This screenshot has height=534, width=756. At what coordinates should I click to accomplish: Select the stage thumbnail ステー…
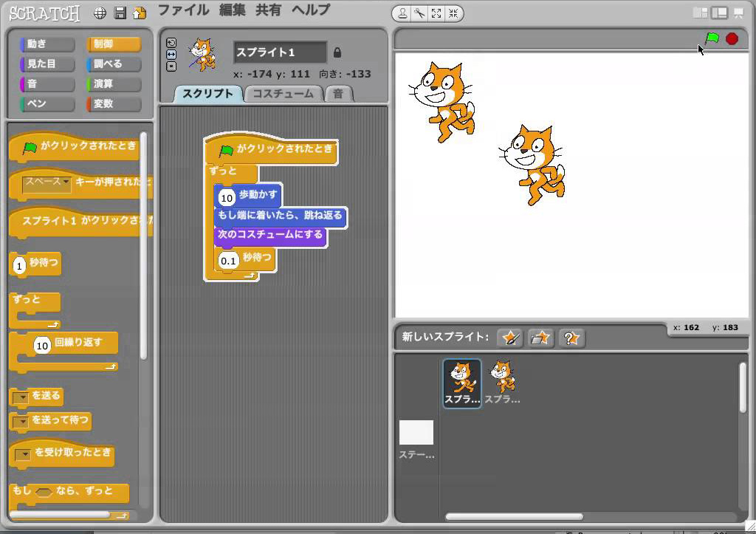tap(416, 439)
